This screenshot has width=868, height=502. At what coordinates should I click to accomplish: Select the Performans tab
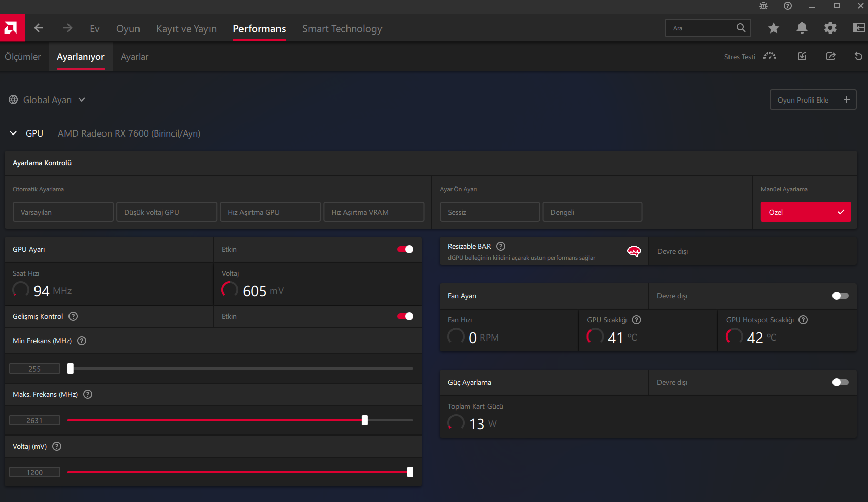(259, 28)
